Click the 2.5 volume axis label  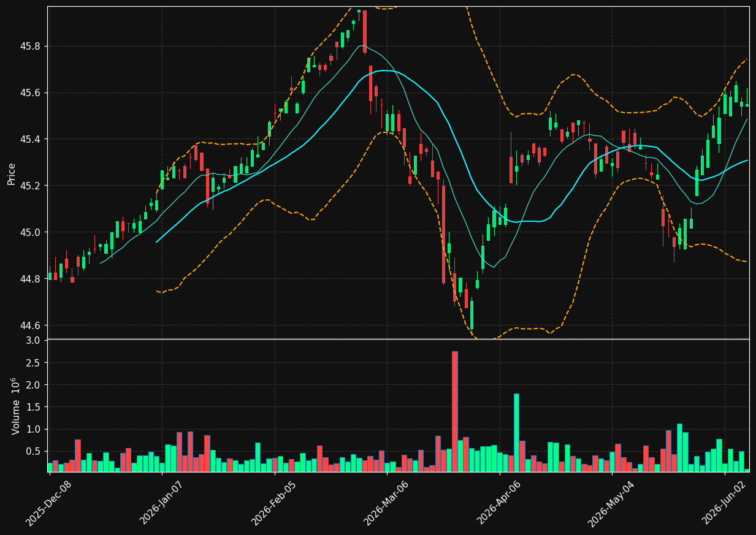click(34, 363)
